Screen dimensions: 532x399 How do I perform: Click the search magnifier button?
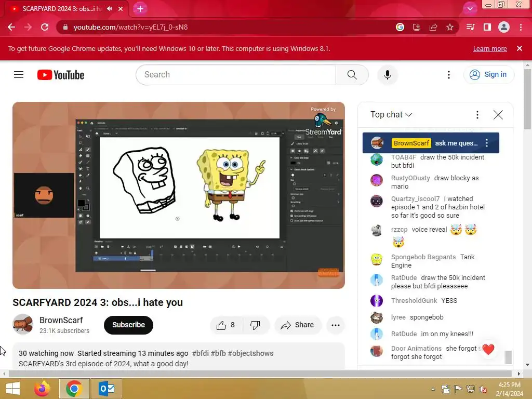pos(352,75)
